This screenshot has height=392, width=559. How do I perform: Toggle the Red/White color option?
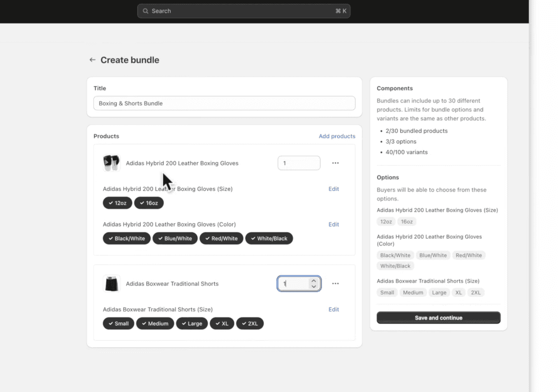[221, 238]
